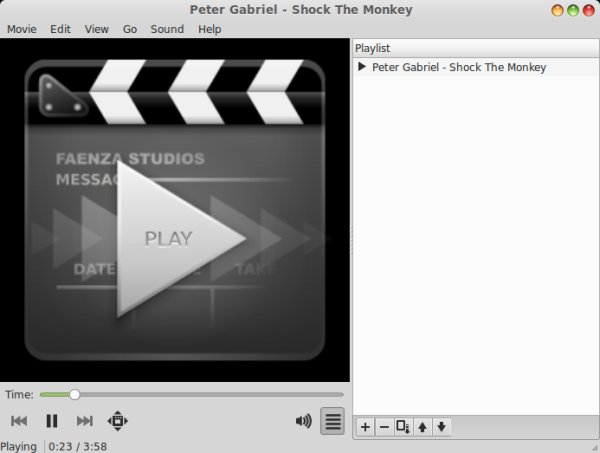Switch to fullscreen mode icon

[117, 421]
